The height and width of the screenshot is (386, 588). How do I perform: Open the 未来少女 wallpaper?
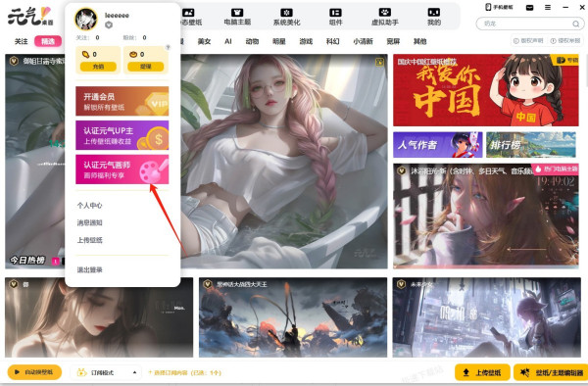point(486,317)
